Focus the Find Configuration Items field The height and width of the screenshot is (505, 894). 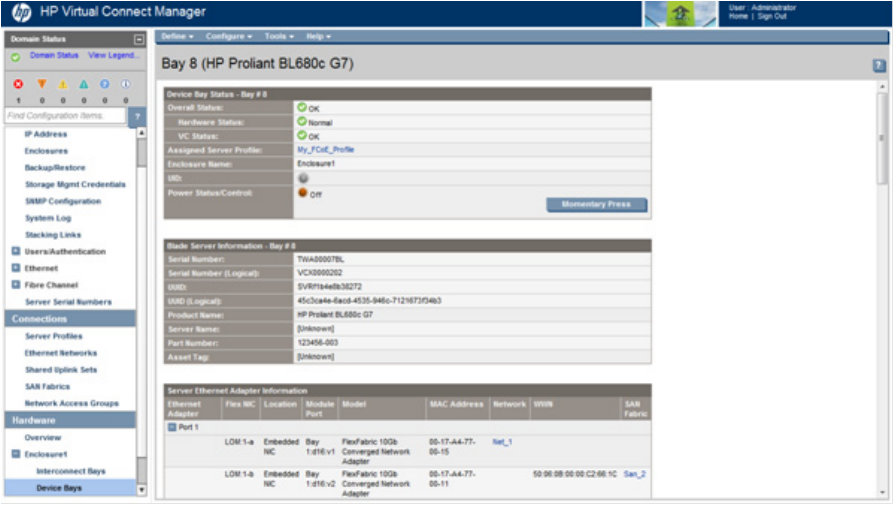tap(65, 116)
